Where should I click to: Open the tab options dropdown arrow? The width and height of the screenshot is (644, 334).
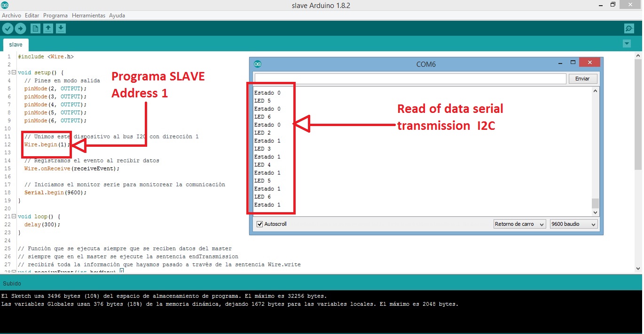[627, 44]
